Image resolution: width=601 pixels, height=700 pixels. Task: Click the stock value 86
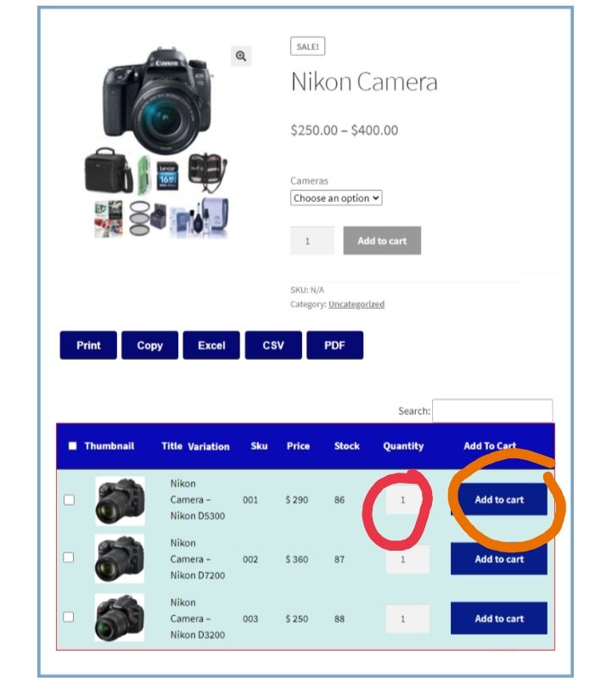click(x=340, y=500)
